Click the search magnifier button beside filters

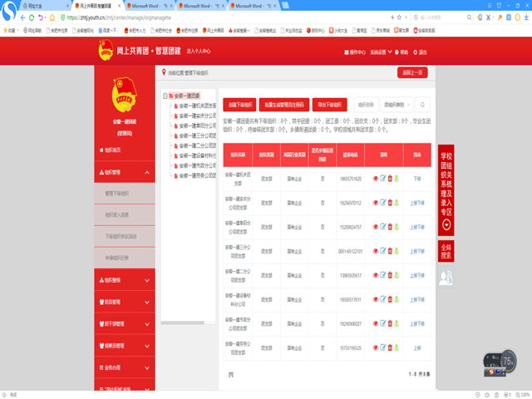point(421,105)
